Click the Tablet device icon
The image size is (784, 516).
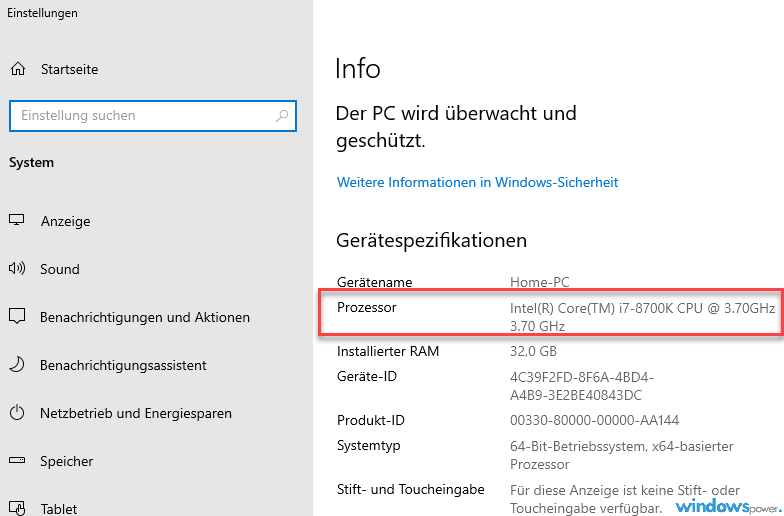[x=17, y=508]
